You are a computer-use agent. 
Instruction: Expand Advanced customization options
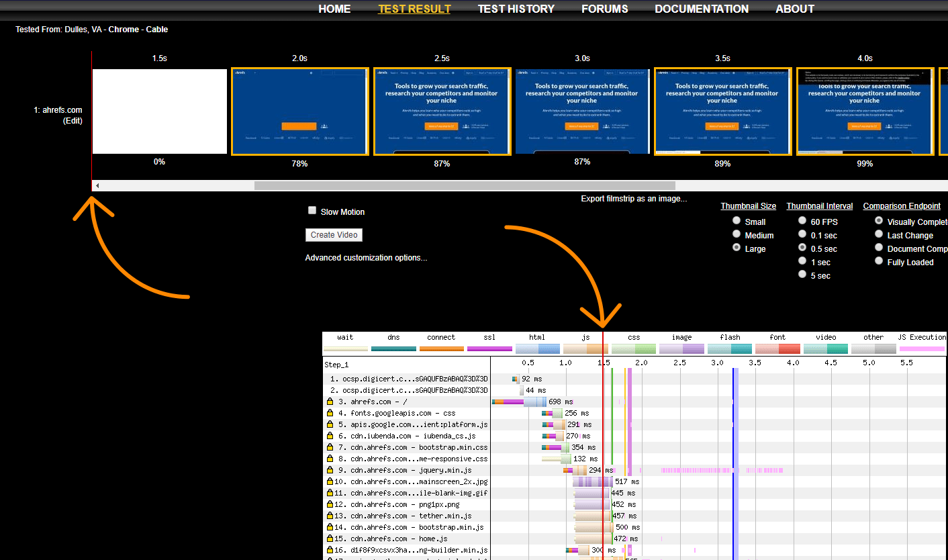(366, 258)
